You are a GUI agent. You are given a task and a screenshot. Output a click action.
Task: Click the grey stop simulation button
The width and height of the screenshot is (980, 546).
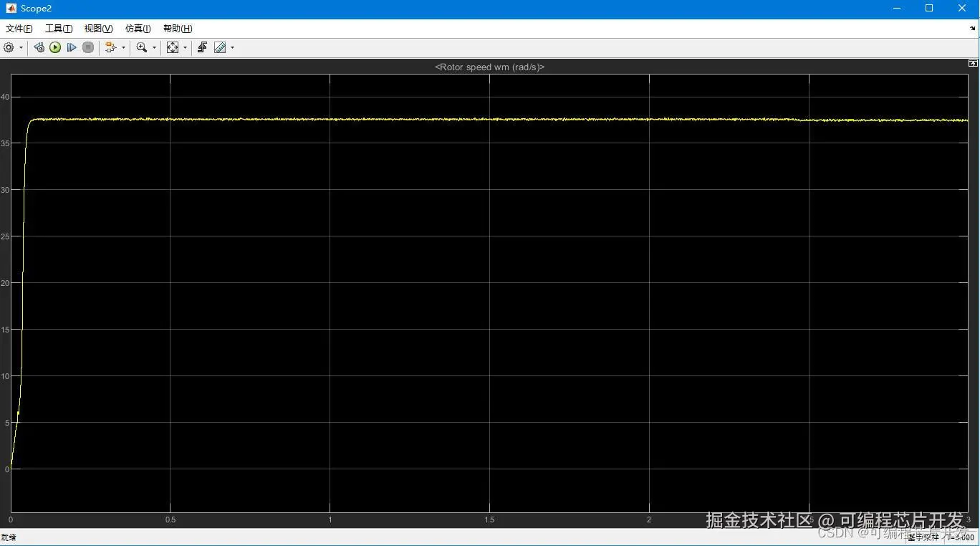tap(88, 47)
